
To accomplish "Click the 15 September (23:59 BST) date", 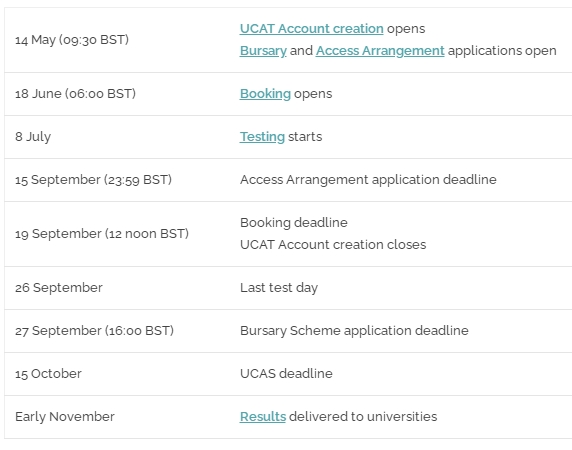I will click(93, 180).
